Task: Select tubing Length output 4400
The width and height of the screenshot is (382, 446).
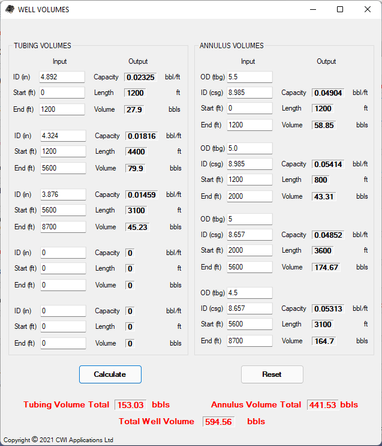Action: 136,152
